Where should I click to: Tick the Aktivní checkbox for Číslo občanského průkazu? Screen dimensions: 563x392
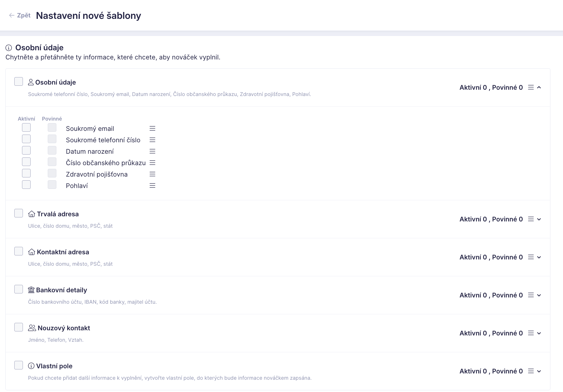click(x=26, y=162)
